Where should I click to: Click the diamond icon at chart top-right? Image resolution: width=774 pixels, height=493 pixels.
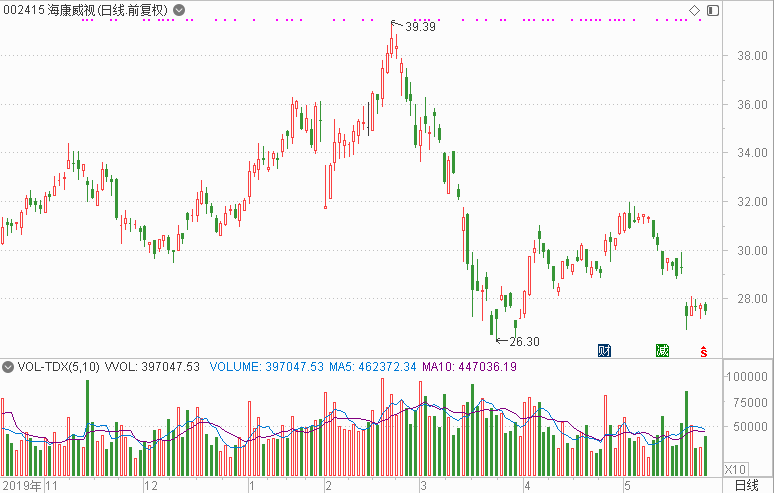coord(695,10)
